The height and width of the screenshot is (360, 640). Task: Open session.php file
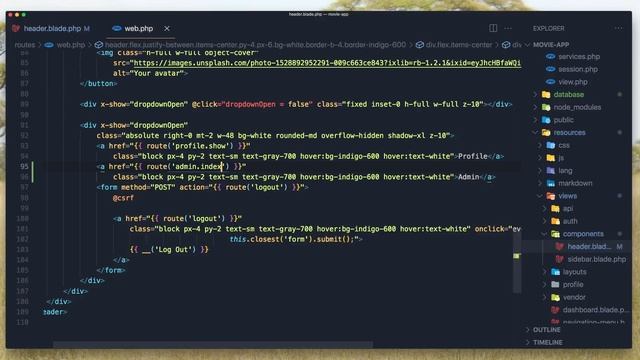(x=578, y=69)
